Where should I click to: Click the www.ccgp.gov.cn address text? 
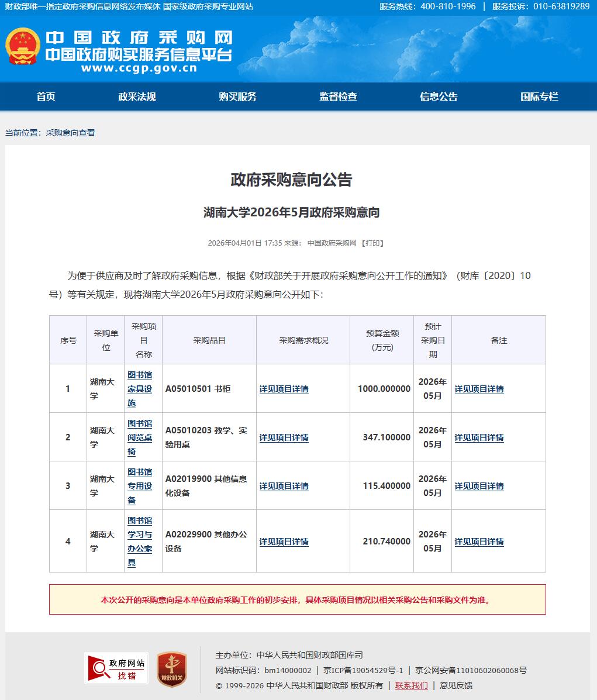point(139,68)
